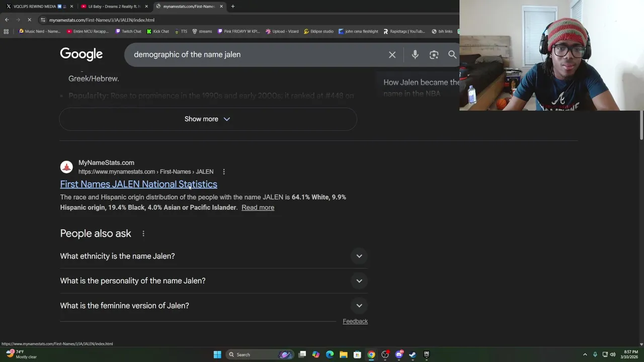Open Steam from taskbar
The height and width of the screenshot is (362, 644).
point(413,354)
